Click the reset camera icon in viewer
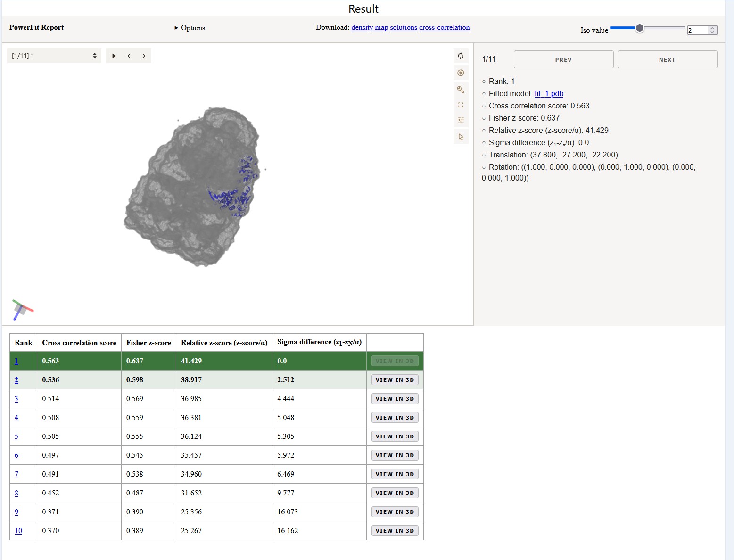The width and height of the screenshot is (734, 560). (x=461, y=56)
